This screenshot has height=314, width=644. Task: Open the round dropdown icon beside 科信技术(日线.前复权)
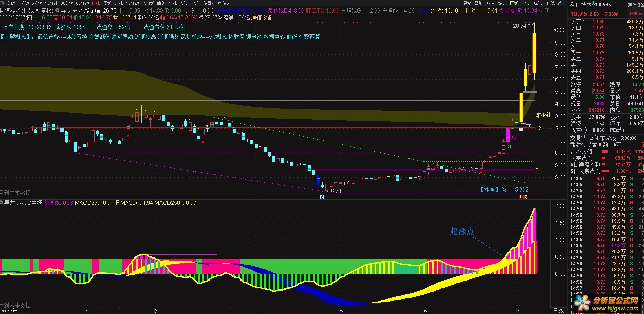[57, 11]
